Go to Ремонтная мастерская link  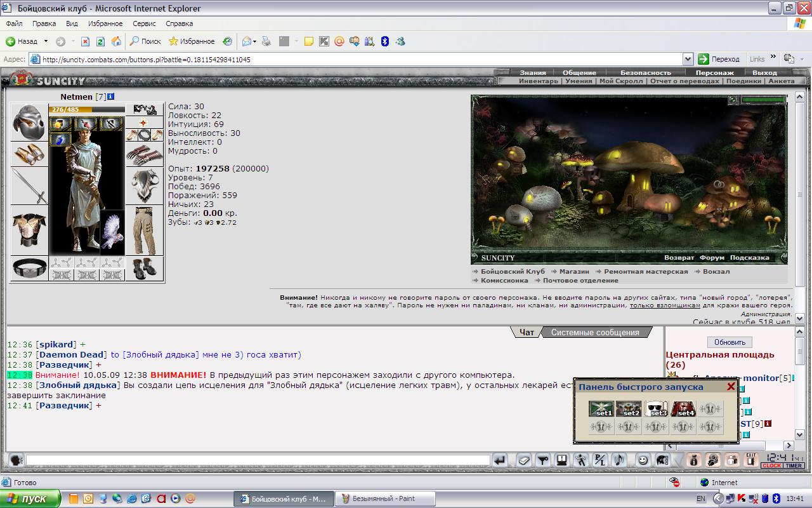pos(646,271)
